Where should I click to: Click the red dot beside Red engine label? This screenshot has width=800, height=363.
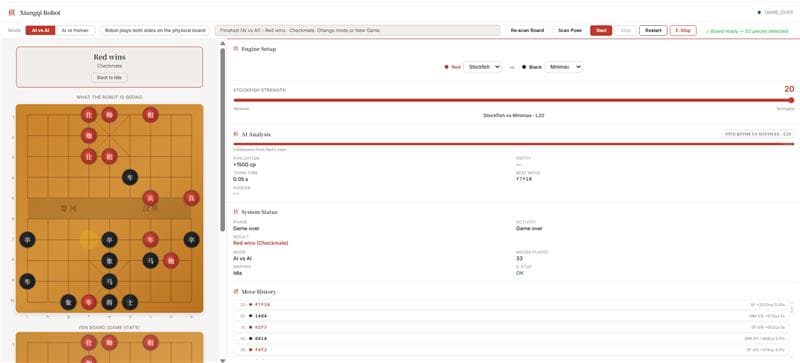click(x=447, y=67)
